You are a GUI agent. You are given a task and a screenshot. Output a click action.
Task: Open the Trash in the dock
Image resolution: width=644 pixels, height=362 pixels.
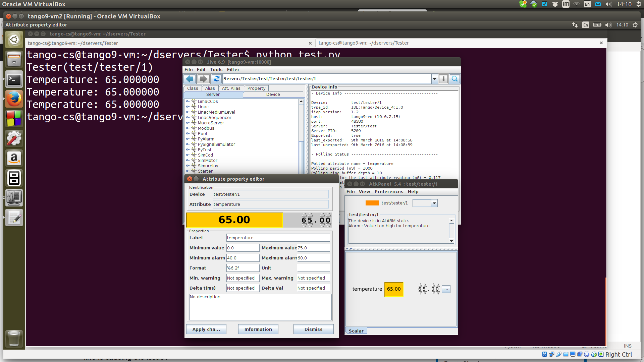coord(14,338)
